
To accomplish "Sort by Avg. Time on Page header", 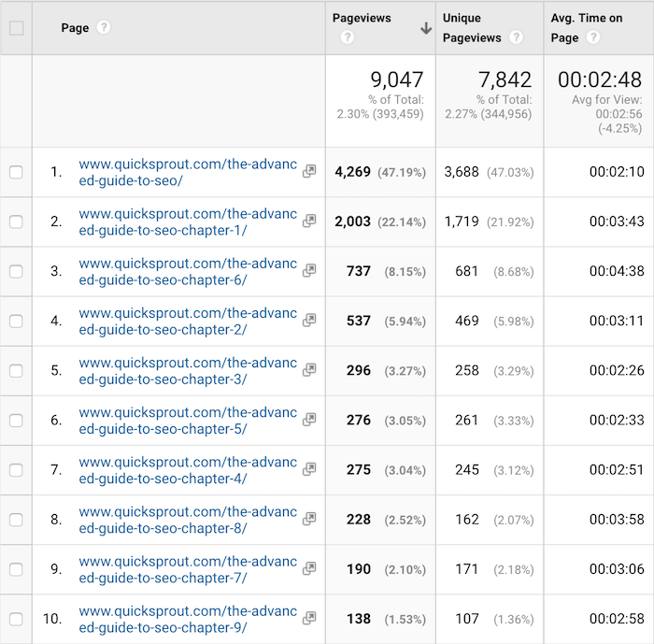I will coord(587,28).
